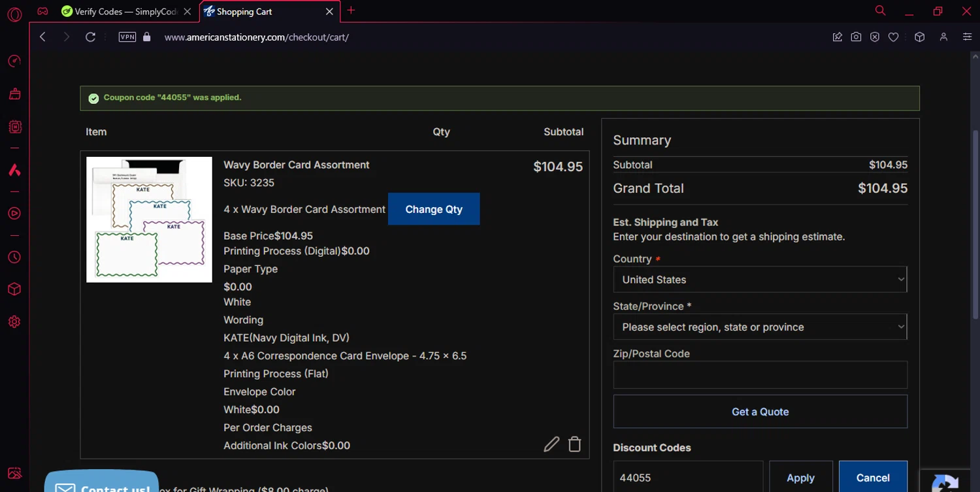Reload the shopping cart page
The height and width of the screenshot is (492, 980).
[90, 37]
